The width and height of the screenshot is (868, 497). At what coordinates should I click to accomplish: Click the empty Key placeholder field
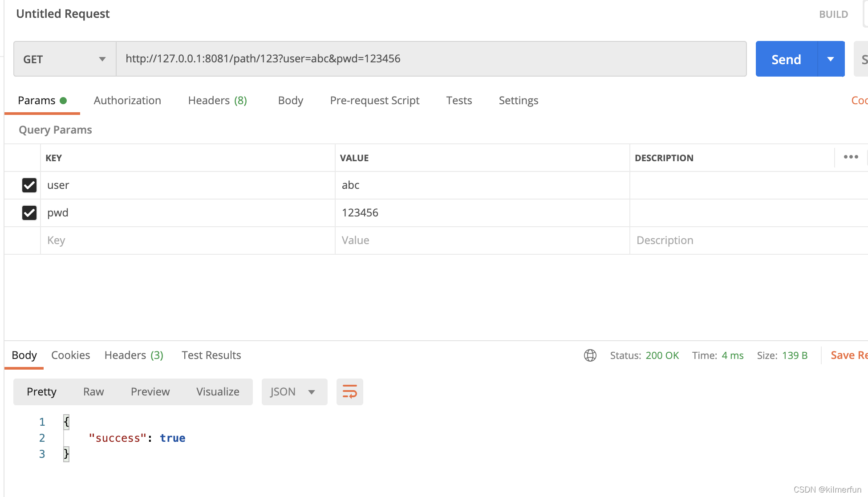tap(187, 240)
